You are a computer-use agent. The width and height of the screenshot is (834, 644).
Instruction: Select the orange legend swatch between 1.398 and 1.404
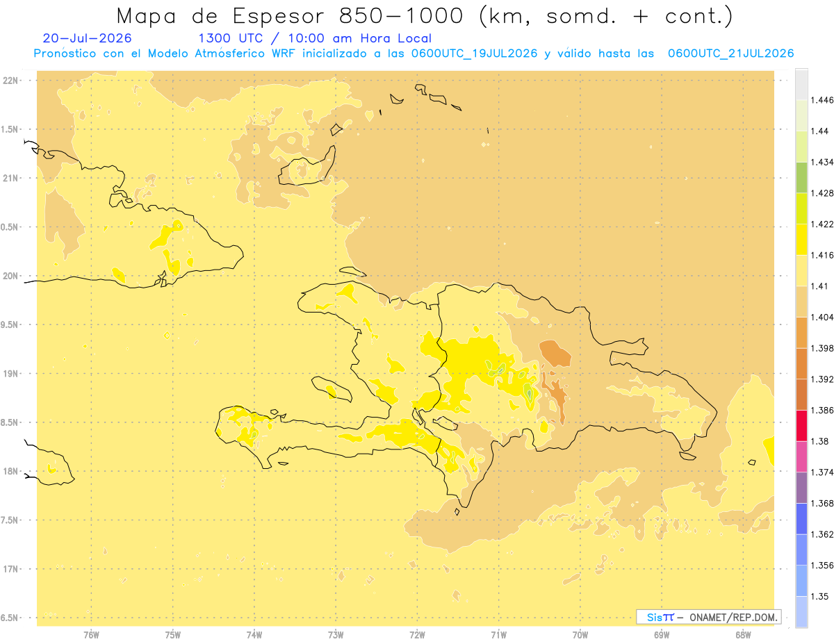tap(801, 332)
